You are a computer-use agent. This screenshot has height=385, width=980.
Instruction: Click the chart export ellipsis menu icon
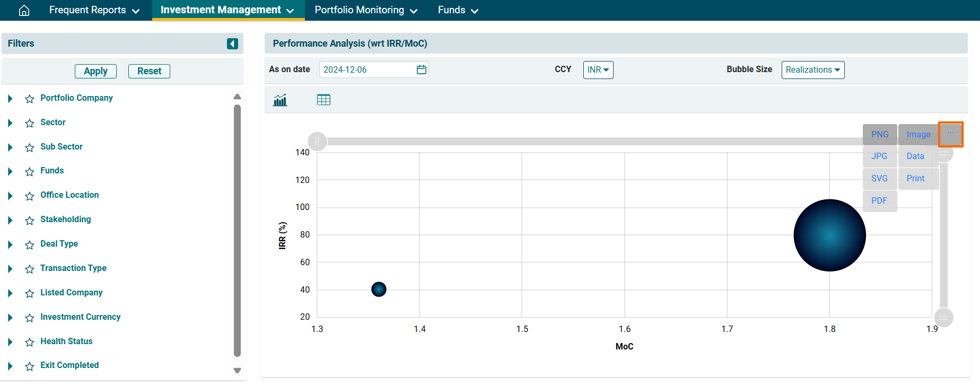[x=950, y=134]
